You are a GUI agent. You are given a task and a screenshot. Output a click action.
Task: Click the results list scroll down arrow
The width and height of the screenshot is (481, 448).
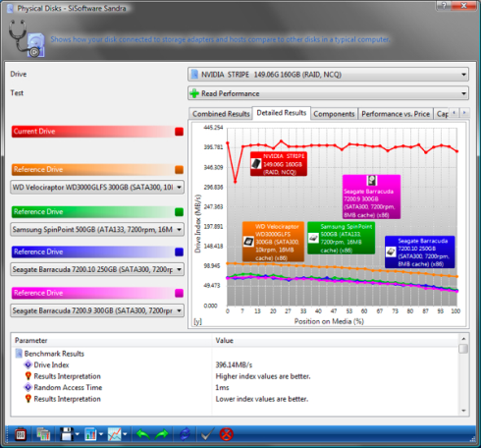point(463,411)
